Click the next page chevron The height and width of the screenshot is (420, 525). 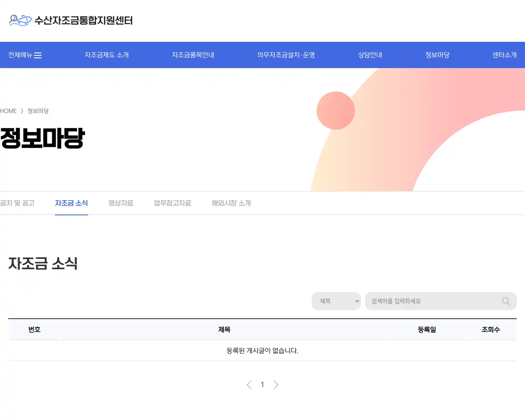[x=276, y=384]
